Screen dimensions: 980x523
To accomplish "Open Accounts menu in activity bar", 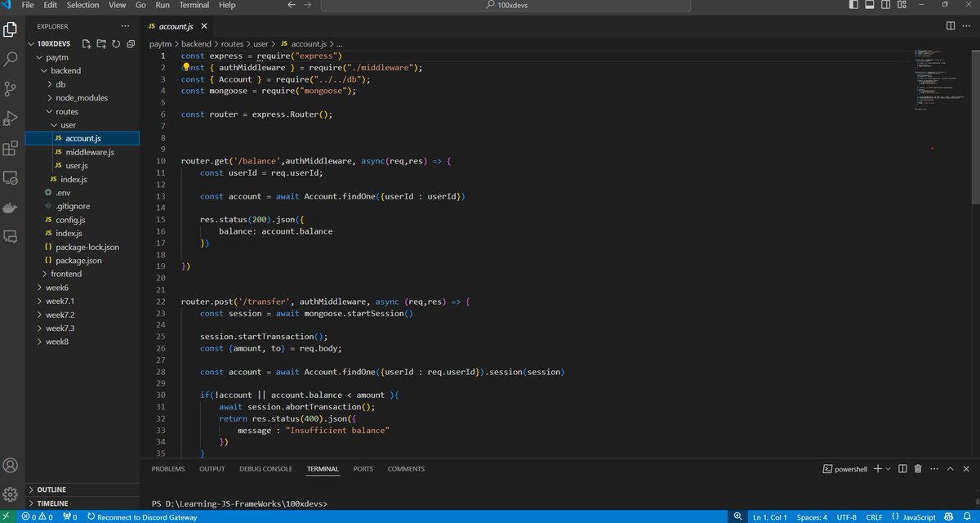I will (11, 465).
